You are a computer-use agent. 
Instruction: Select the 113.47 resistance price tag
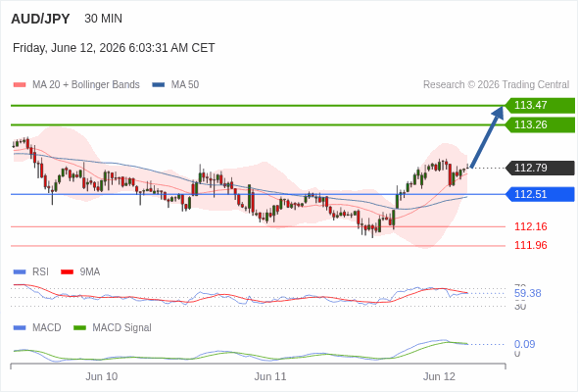coord(540,106)
